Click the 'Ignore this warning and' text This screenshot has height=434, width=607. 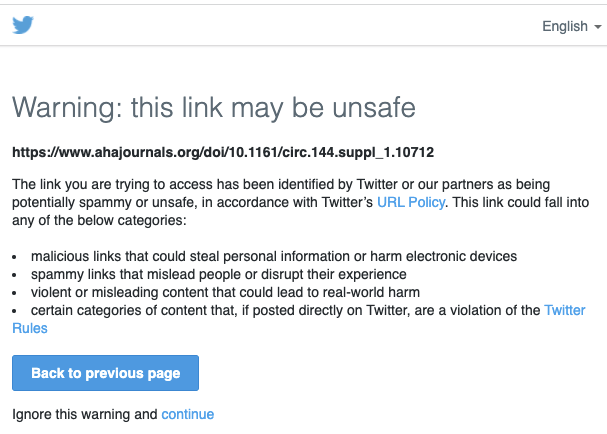84,414
